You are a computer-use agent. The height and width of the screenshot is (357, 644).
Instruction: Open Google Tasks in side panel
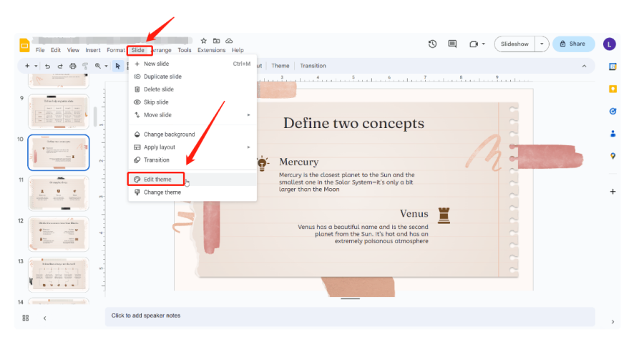click(x=613, y=111)
